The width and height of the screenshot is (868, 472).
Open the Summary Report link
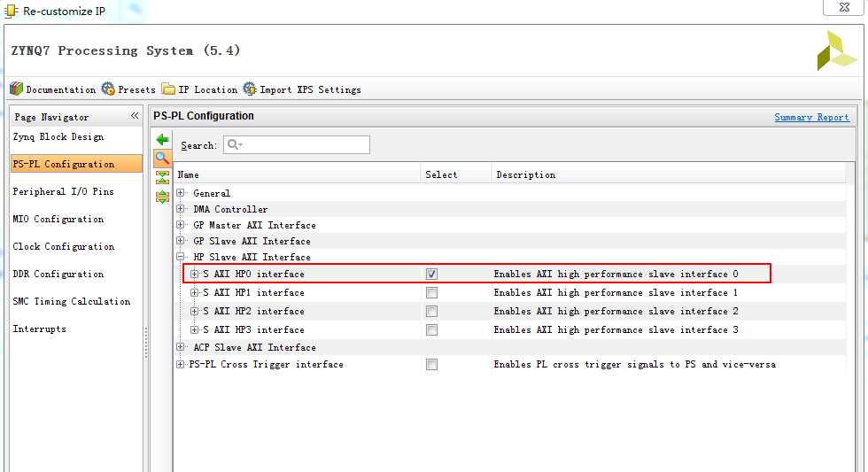(x=811, y=117)
